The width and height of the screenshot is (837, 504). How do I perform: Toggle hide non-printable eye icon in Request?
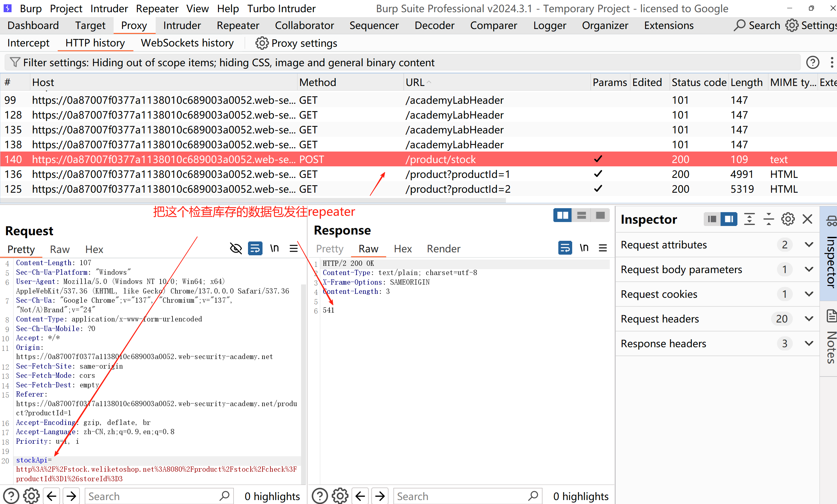pos(236,249)
